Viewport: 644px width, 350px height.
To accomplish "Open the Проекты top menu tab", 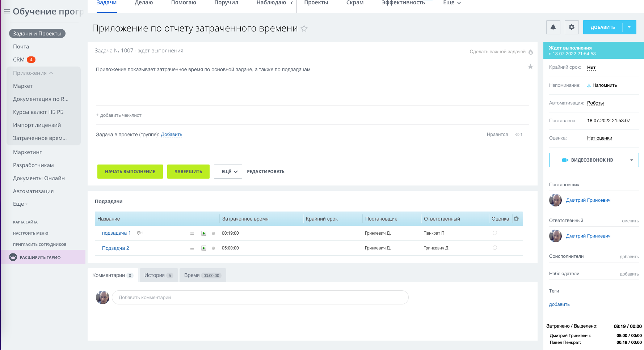I will pyautogui.click(x=316, y=3).
